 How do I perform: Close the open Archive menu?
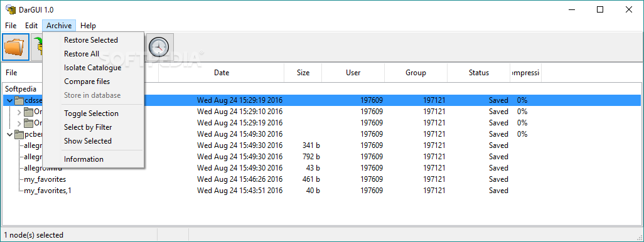click(59, 26)
